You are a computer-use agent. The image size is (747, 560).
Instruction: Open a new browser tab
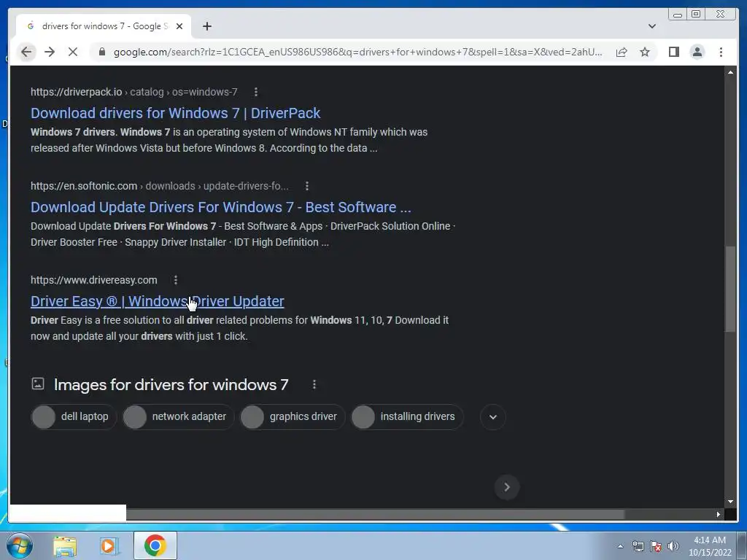pyautogui.click(x=206, y=26)
